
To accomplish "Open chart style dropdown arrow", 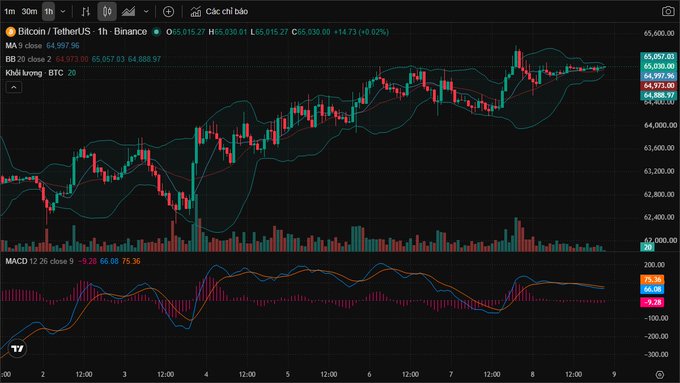I will pyautogui.click(x=146, y=12).
